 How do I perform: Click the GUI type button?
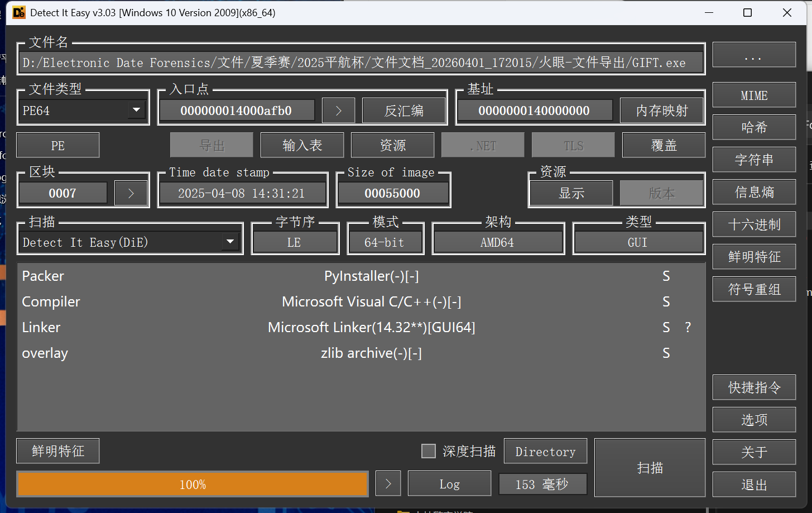(x=638, y=242)
